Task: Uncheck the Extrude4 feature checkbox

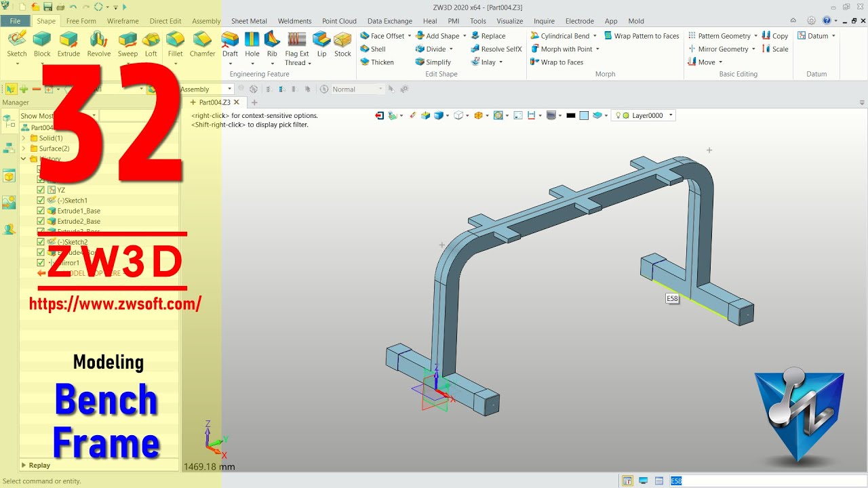Action: tap(41, 252)
